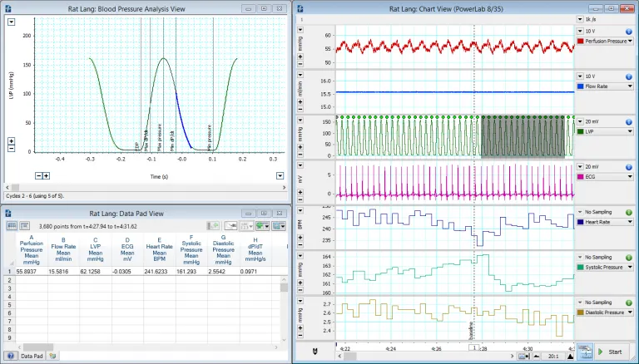Viewport: 639px width, 364px height.
Task: Click the info icon for ECG channel
Action: point(629,166)
